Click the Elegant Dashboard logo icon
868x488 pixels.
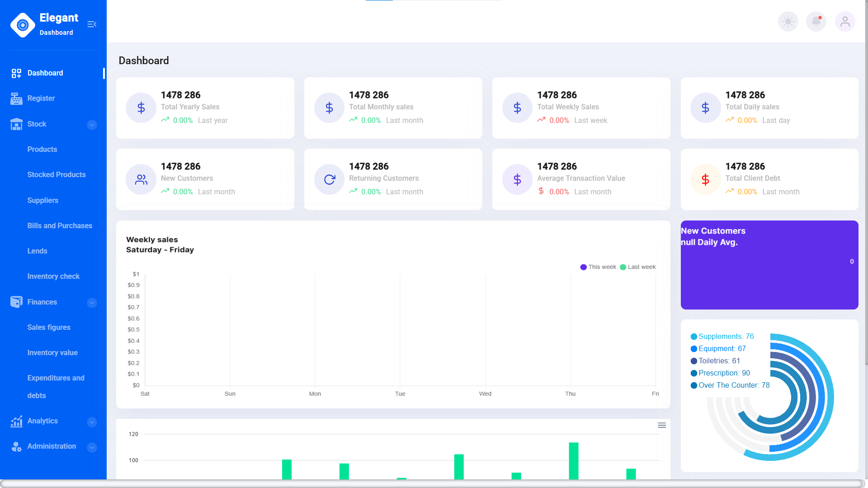[x=23, y=25]
